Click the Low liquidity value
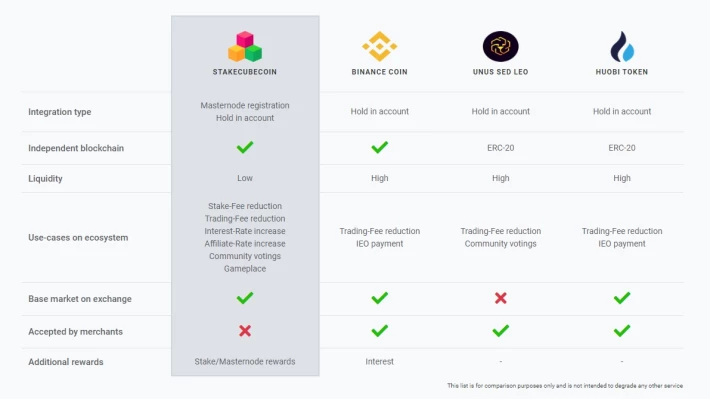This screenshot has height=399, width=710. (245, 178)
